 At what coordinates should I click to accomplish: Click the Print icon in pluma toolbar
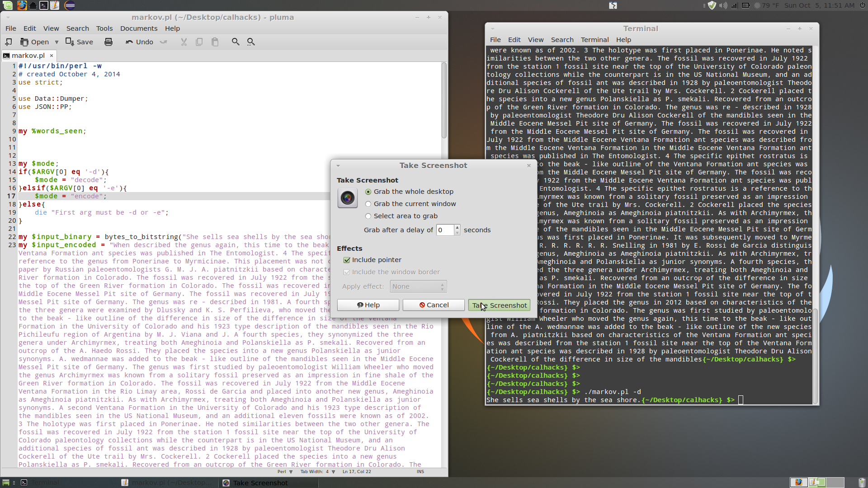coord(108,42)
